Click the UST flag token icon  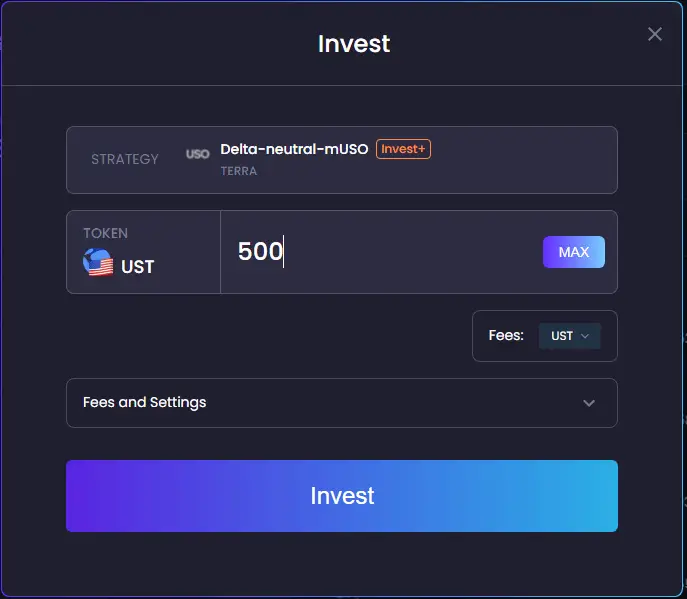[x=98, y=265]
